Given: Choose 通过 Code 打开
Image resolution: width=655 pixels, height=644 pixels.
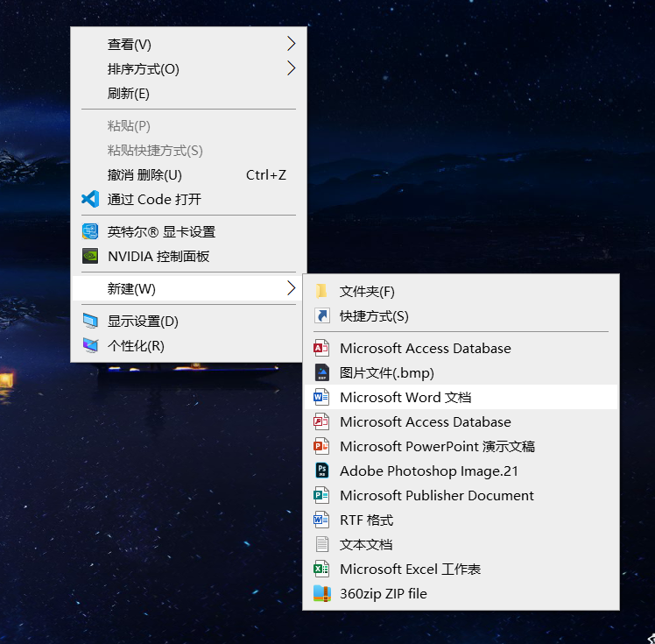Looking at the screenshot, I should tap(189, 200).
